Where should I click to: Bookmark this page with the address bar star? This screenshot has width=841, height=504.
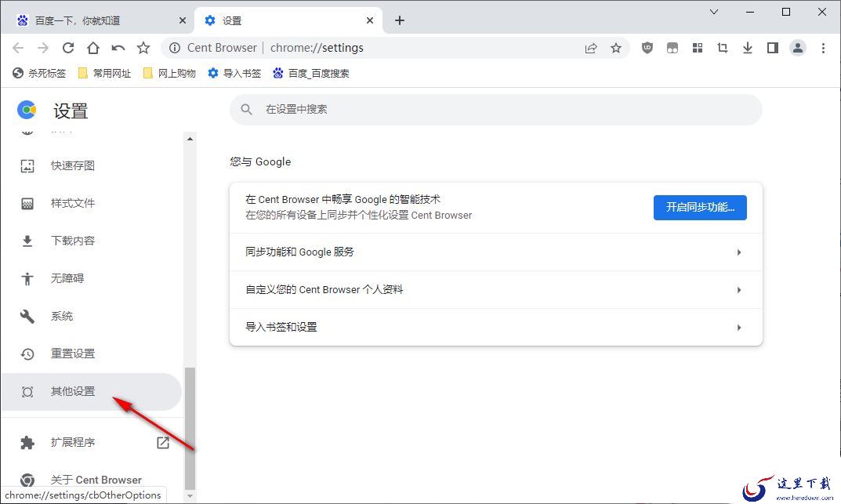point(616,49)
